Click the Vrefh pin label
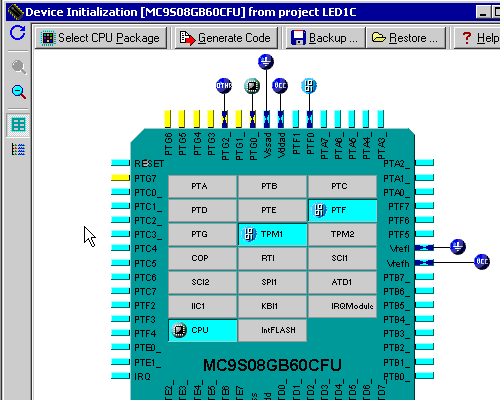The height and width of the screenshot is (400, 500). pos(398,264)
